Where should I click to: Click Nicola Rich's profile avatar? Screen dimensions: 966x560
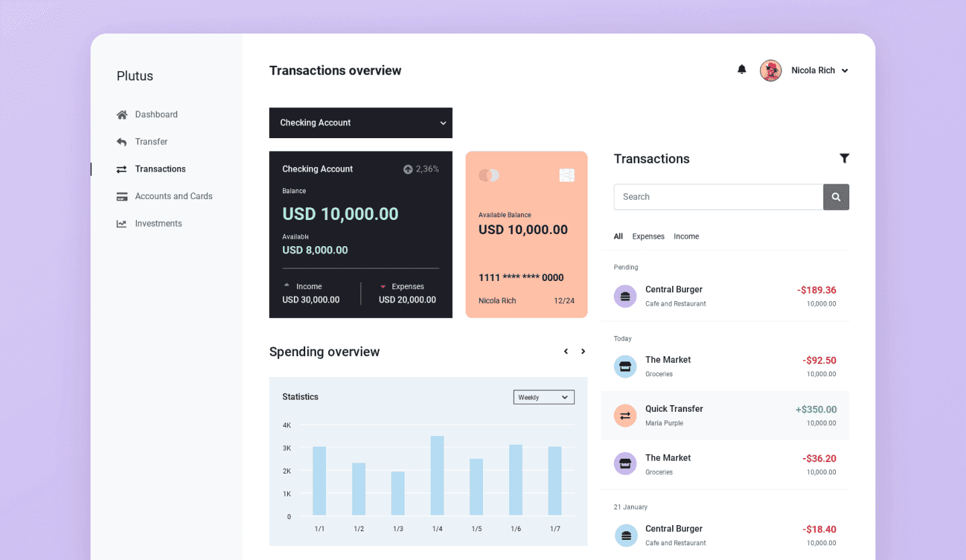pyautogui.click(x=771, y=70)
